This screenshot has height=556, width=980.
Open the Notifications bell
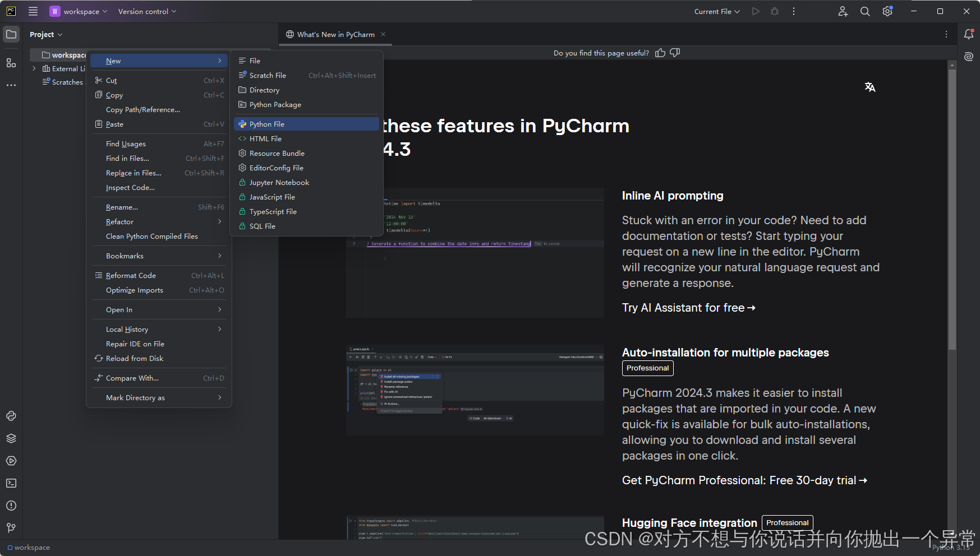click(969, 34)
